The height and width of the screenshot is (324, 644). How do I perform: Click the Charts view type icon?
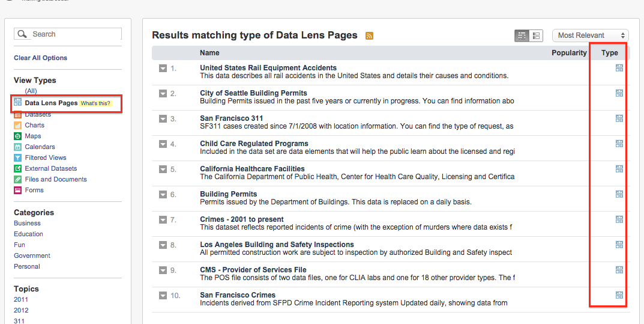tap(17, 126)
